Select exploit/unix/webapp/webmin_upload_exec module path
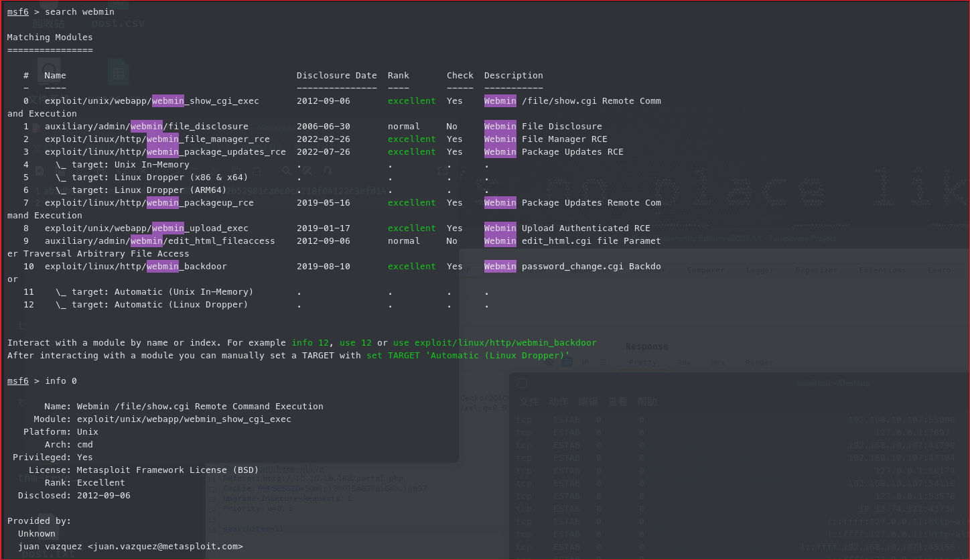Image resolution: width=970 pixels, height=560 pixels. pos(147,228)
